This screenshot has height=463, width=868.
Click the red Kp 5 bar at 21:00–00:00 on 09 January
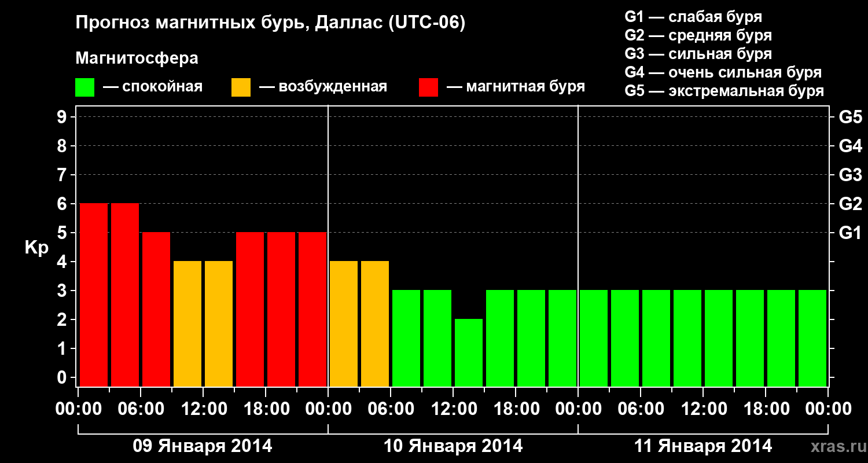pyautogui.click(x=312, y=310)
